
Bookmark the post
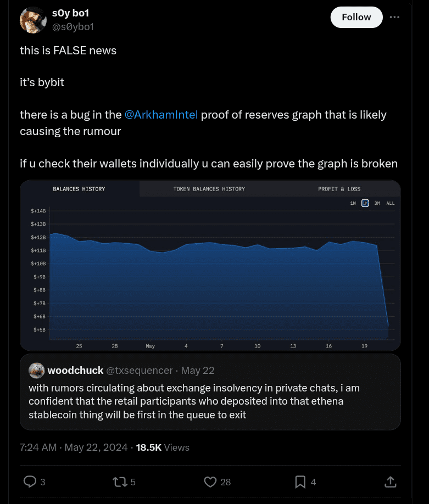pyautogui.click(x=300, y=481)
